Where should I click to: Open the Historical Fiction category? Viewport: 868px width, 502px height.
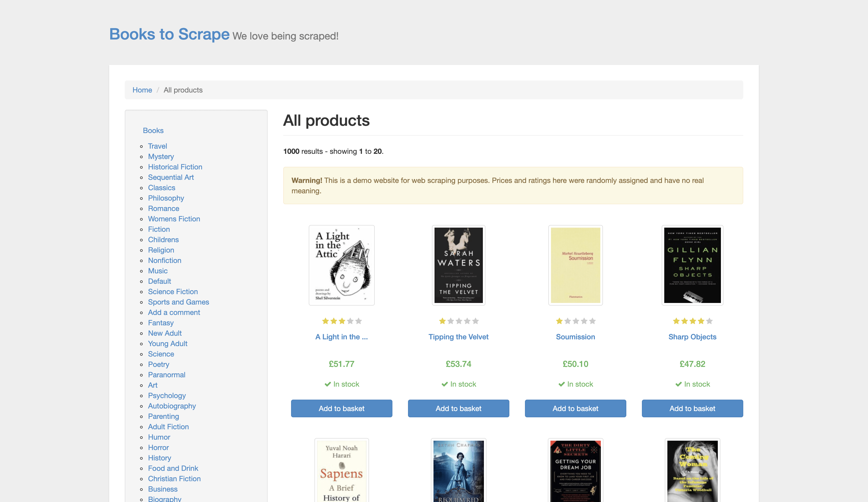coord(175,167)
